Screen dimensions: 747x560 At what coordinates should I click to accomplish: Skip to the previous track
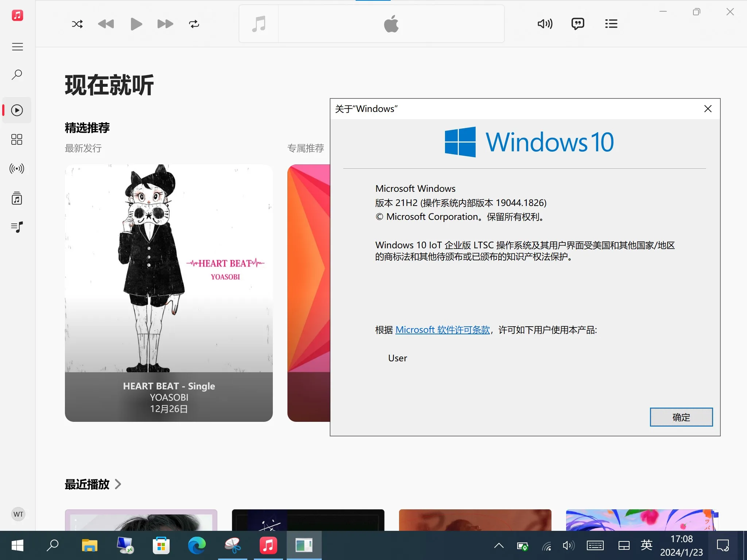(x=106, y=24)
